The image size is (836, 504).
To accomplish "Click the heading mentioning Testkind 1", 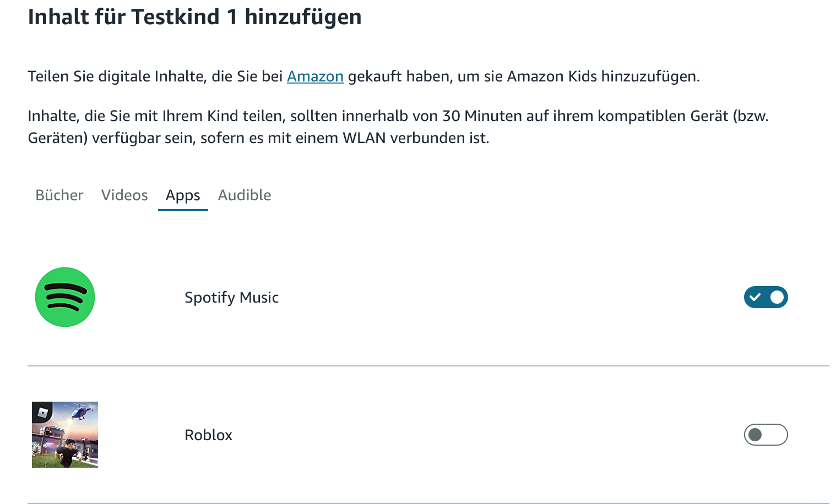I will point(194,17).
